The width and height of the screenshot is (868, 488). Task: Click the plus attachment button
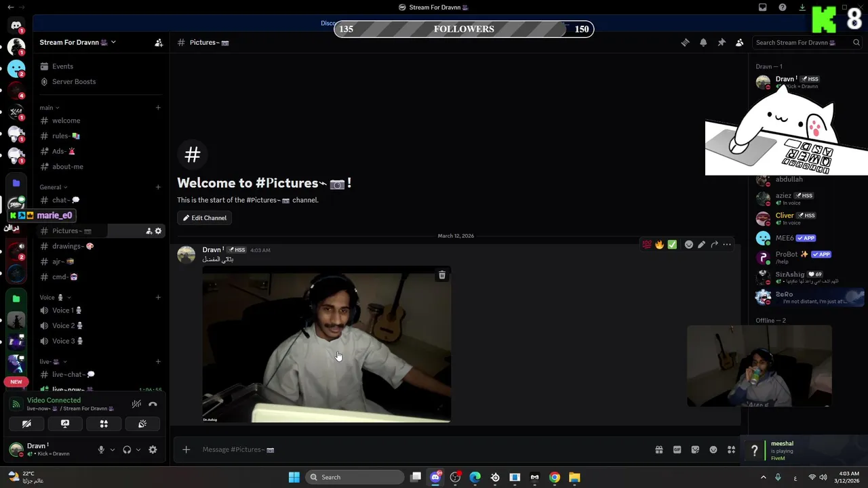click(186, 449)
